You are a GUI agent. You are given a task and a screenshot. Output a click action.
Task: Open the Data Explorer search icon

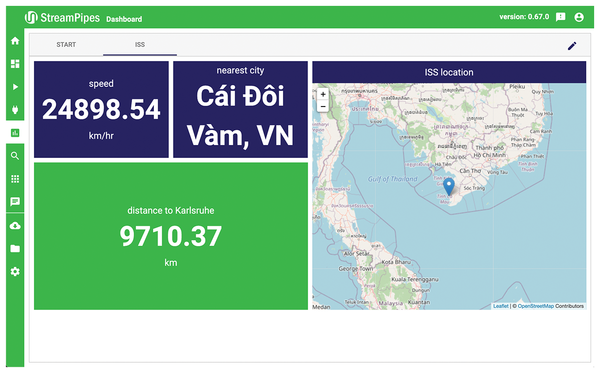[15, 156]
